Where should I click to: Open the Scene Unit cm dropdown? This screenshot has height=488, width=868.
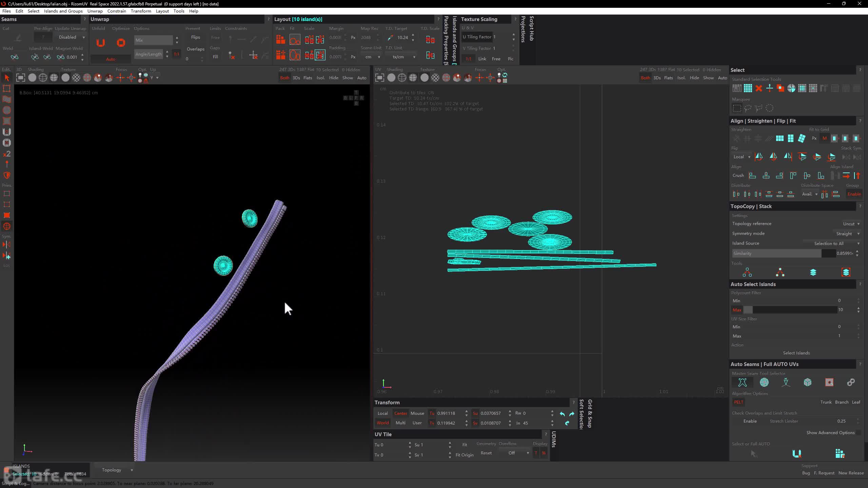coord(372,57)
